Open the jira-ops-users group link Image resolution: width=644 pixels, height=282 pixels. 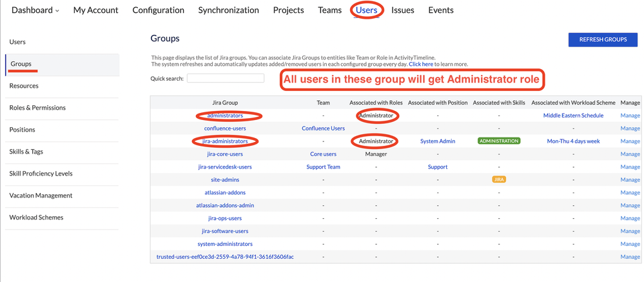pos(225,218)
